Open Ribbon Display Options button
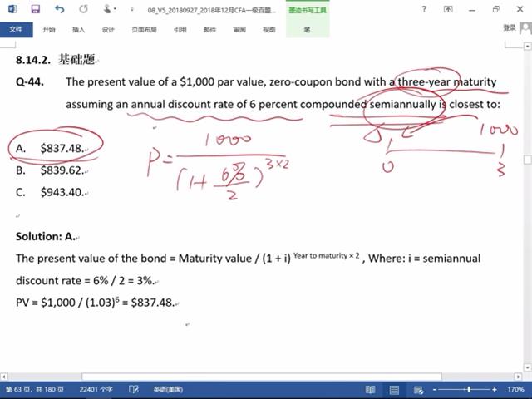532x399 pixels. click(x=448, y=9)
